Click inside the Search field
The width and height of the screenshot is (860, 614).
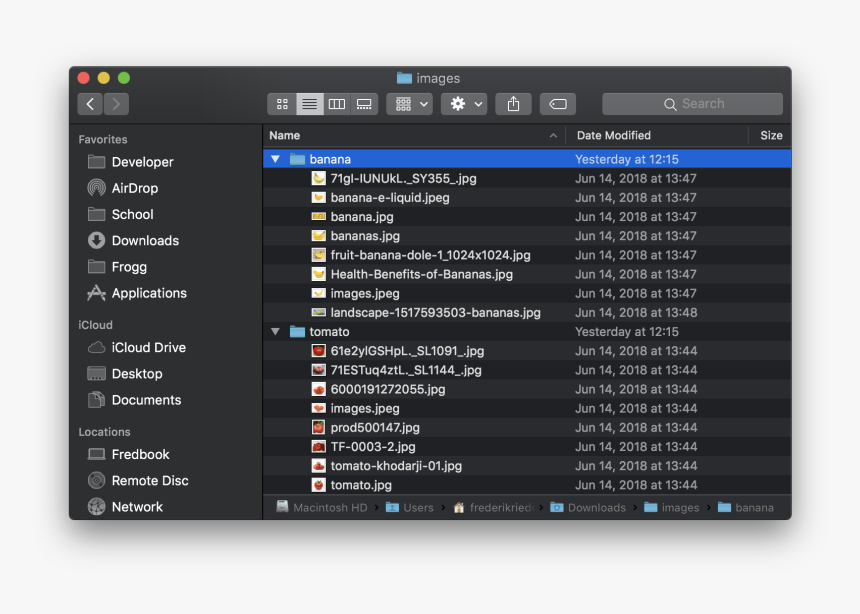tap(702, 104)
